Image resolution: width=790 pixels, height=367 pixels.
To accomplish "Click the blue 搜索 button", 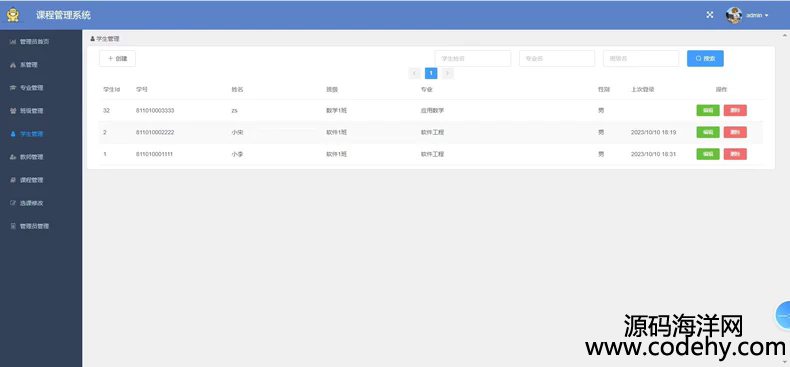I will coord(705,58).
